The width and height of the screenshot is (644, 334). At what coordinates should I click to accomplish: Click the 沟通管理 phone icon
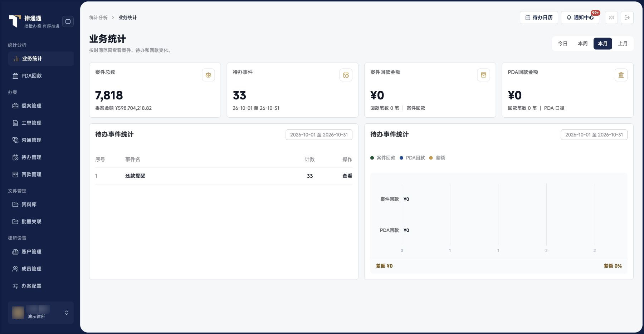pyautogui.click(x=15, y=140)
